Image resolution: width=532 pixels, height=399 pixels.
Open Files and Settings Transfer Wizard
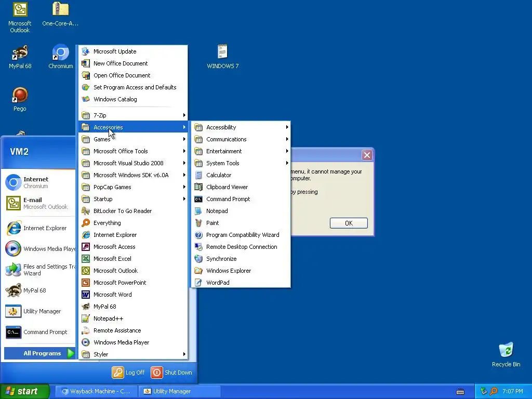39,270
